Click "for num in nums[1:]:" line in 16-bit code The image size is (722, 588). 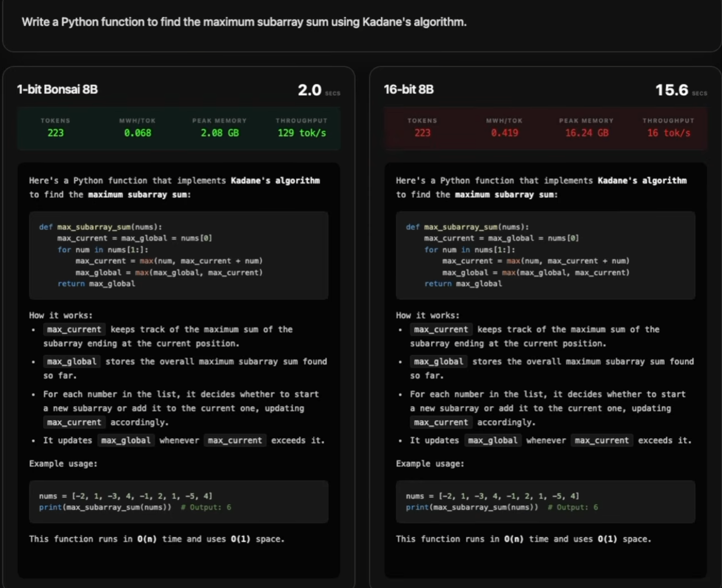click(469, 250)
